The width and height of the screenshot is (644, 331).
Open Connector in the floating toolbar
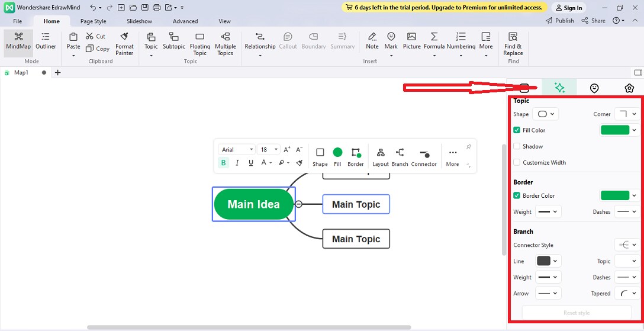click(x=424, y=158)
